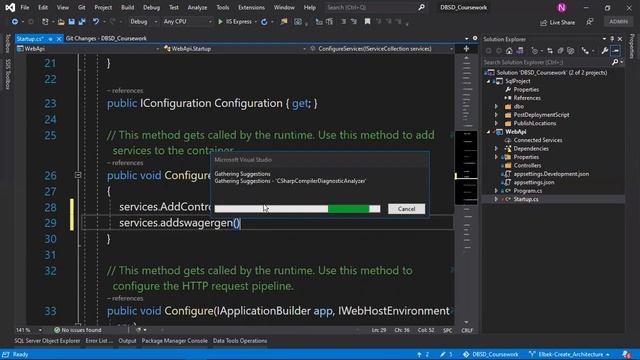Click the Live Share button
640x360 pixels.
coord(557,22)
